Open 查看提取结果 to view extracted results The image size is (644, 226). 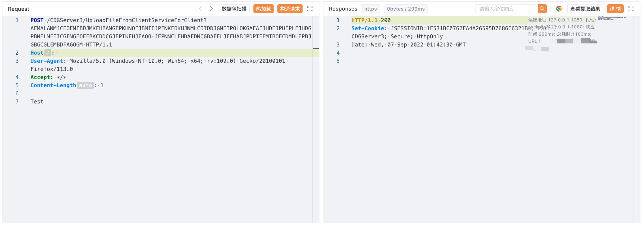[x=585, y=9]
